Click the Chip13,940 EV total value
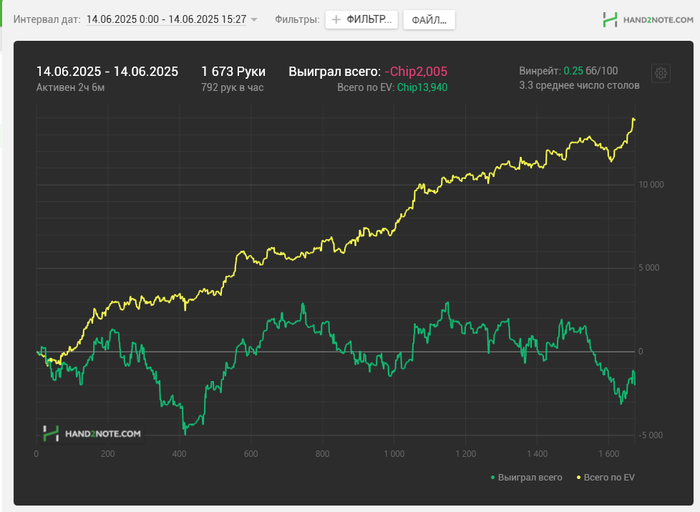The image size is (700, 512). (x=422, y=87)
